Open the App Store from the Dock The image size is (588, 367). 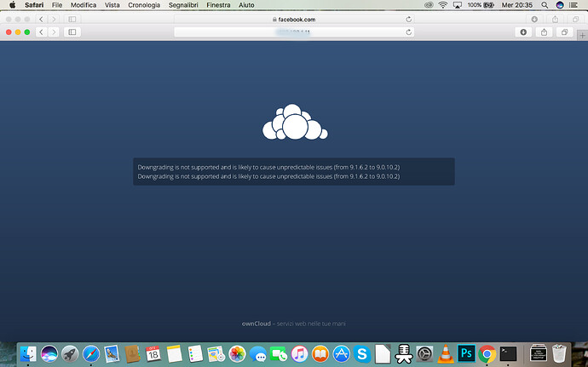[x=341, y=353]
